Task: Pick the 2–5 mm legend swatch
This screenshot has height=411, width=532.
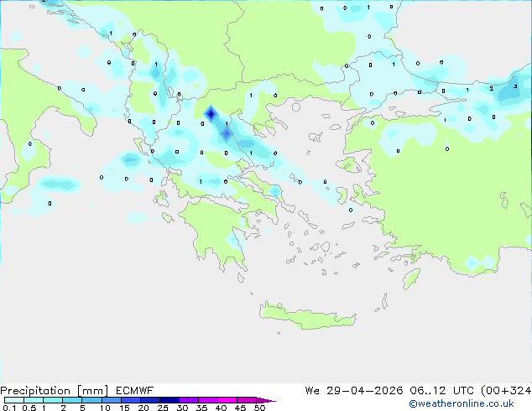Action: point(72,400)
